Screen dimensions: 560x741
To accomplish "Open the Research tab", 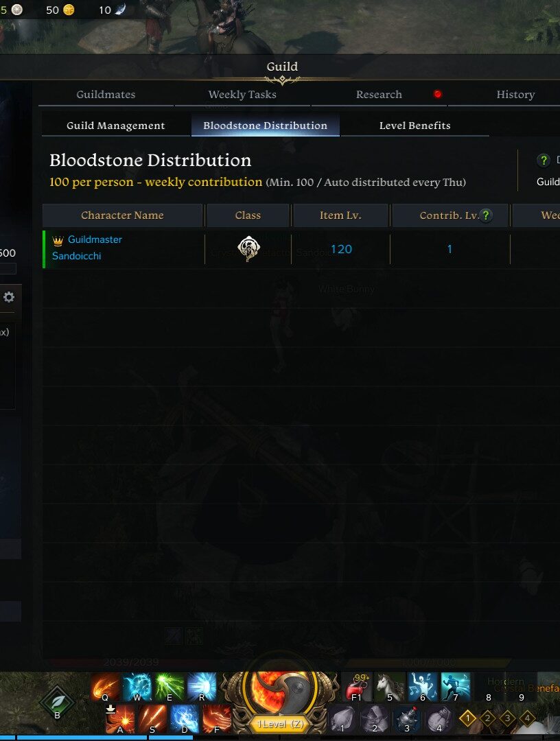I will [379, 95].
